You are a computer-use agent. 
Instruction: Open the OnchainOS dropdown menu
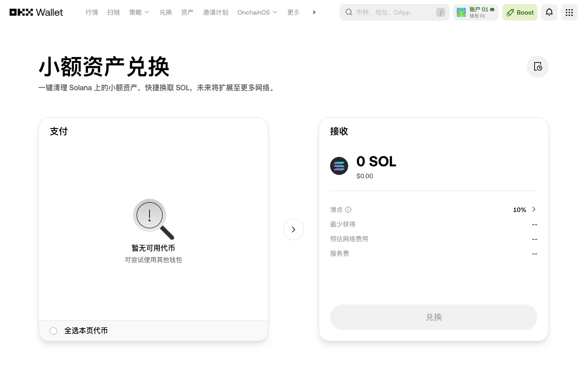(x=257, y=12)
